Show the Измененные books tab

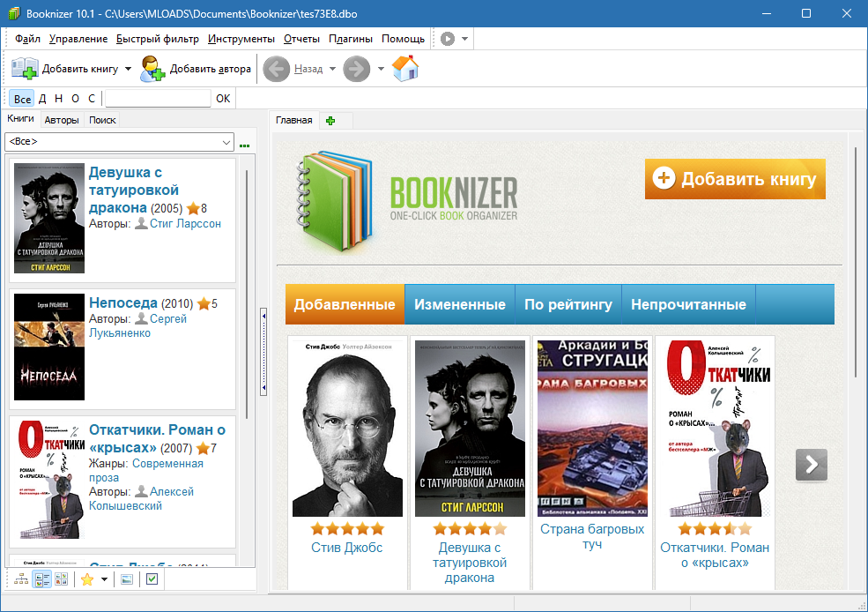pos(459,304)
